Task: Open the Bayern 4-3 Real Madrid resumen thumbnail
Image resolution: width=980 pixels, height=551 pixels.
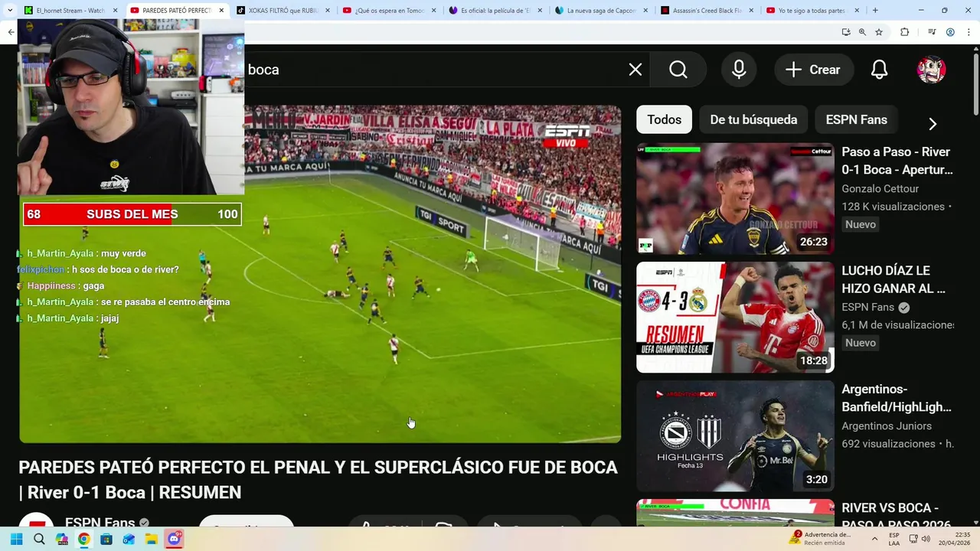Action: [x=735, y=318]
